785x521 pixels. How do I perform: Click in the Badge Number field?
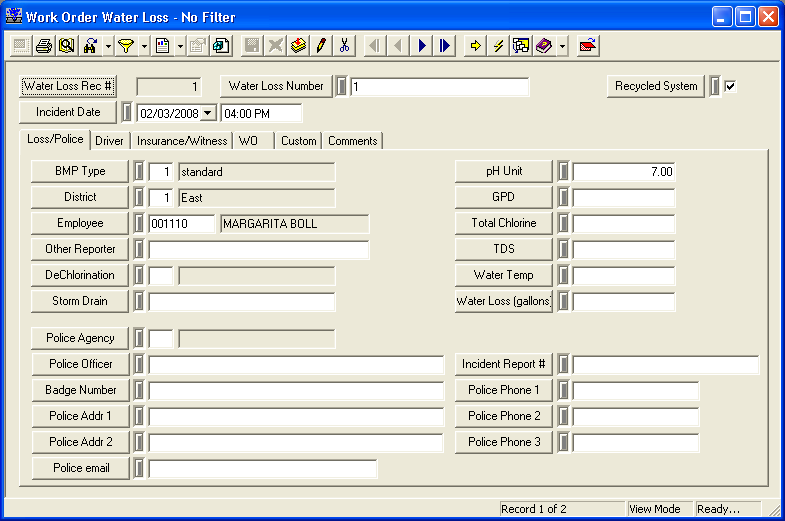point(296,391)
